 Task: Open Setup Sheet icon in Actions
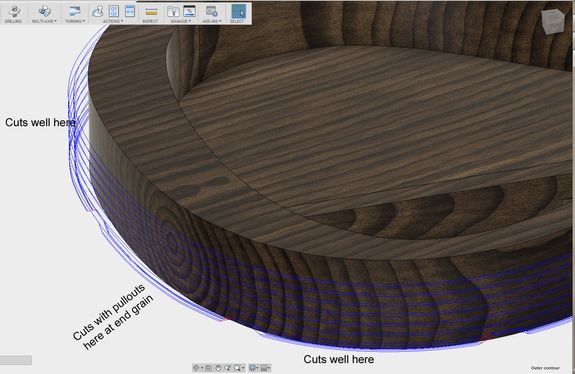130,11
